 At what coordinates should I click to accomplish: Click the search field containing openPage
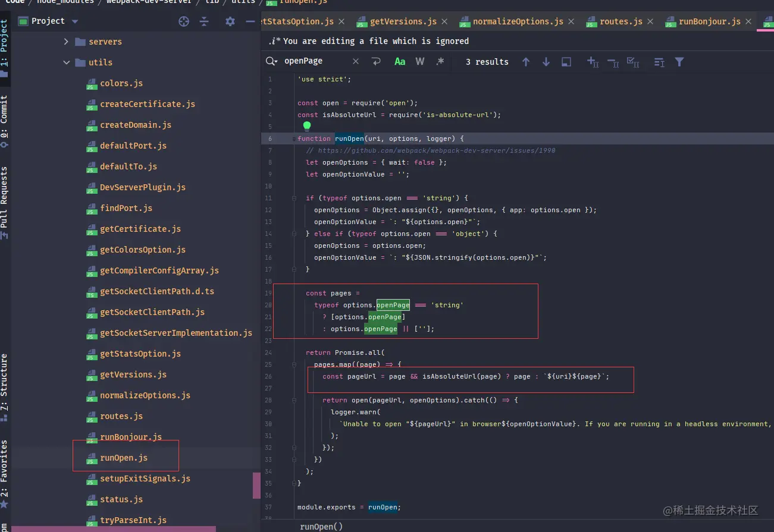click(315, 61)
